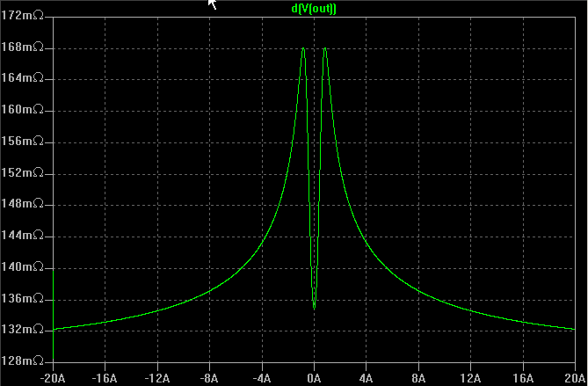The image size is (588, 386).
Task: Click the 140mΩ vertical axis label
Action: [x=23, y=267]
